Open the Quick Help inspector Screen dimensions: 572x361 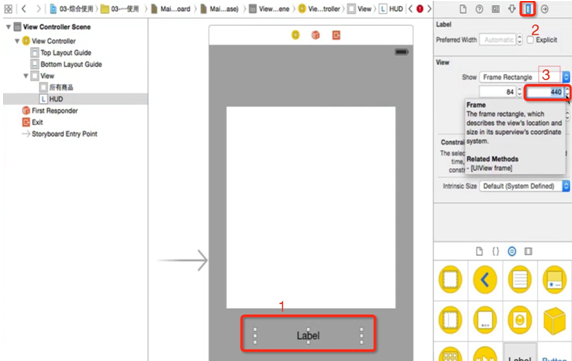click(479, 9)
